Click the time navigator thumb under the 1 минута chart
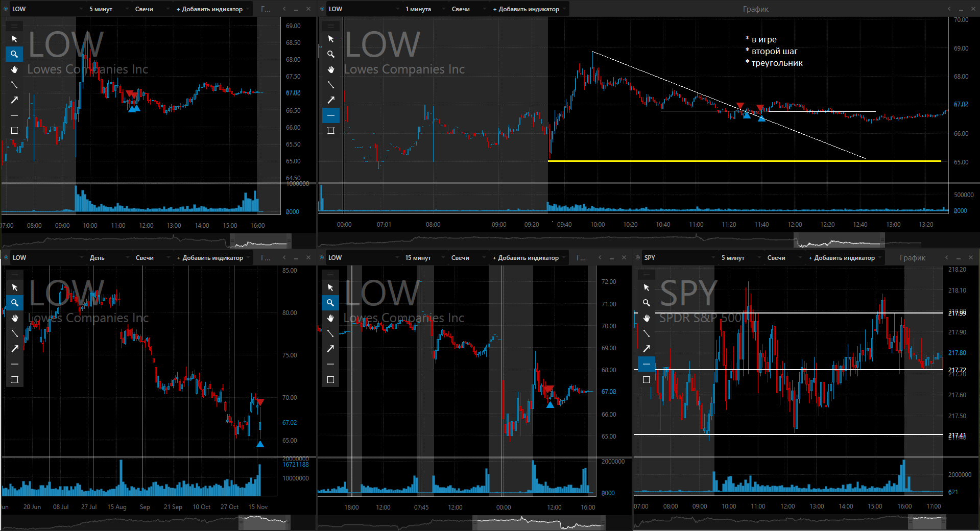This screenshot has height=531, width=980. click(839, 240)
